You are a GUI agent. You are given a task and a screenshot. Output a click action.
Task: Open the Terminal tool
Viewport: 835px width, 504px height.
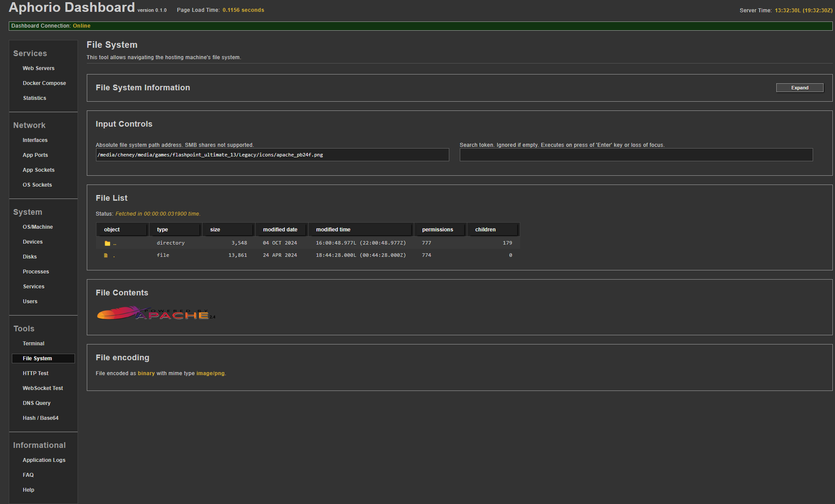pyautogui.click(x=33, y=344)
